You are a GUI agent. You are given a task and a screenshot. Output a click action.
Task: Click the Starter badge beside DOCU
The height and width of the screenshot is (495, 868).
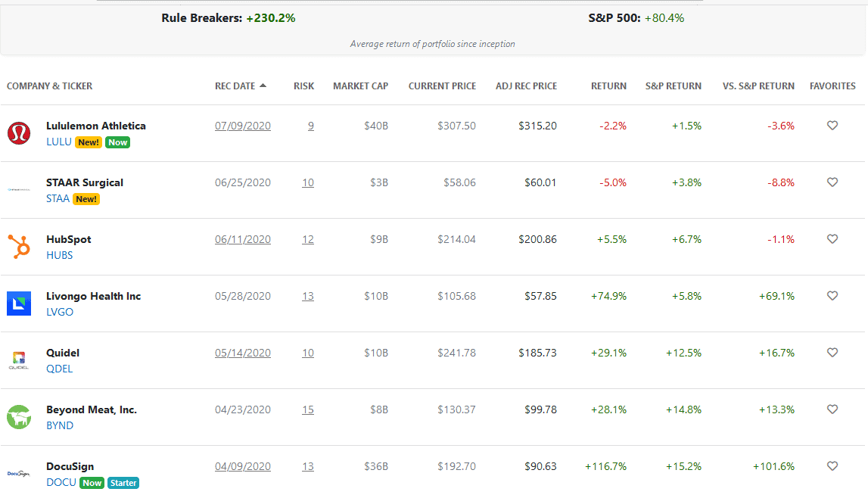click(x=123, y=483)
